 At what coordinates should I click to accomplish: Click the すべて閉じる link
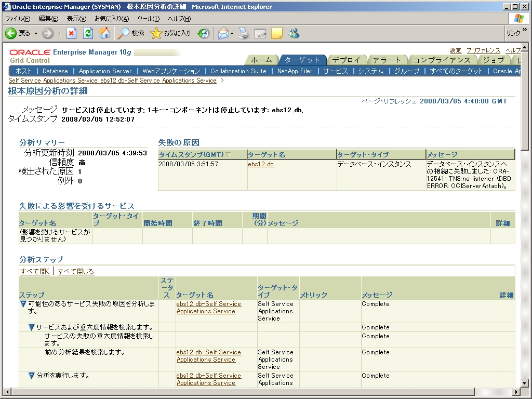click(x=76, y=272)
